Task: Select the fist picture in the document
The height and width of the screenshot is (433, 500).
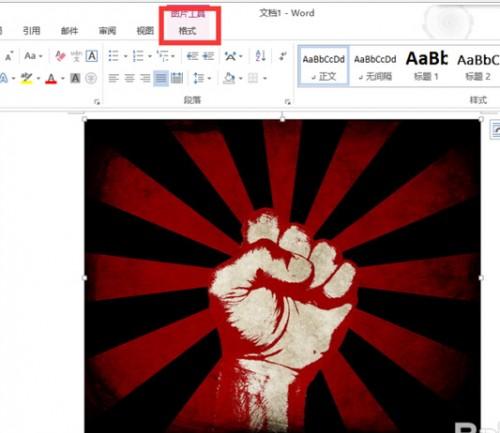Action: pyautogui.click(x=282, y=276)
